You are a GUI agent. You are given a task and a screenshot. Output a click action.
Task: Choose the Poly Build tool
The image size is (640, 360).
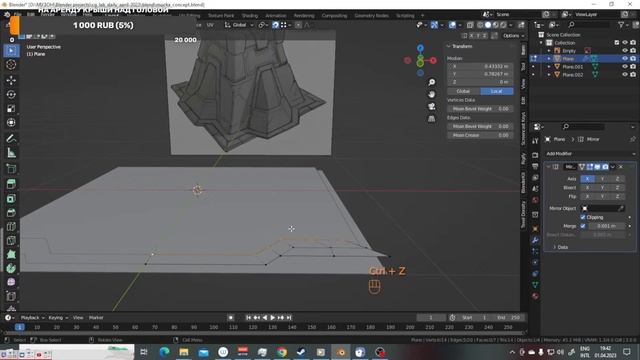pyautogui.click(x=11, y=254)
